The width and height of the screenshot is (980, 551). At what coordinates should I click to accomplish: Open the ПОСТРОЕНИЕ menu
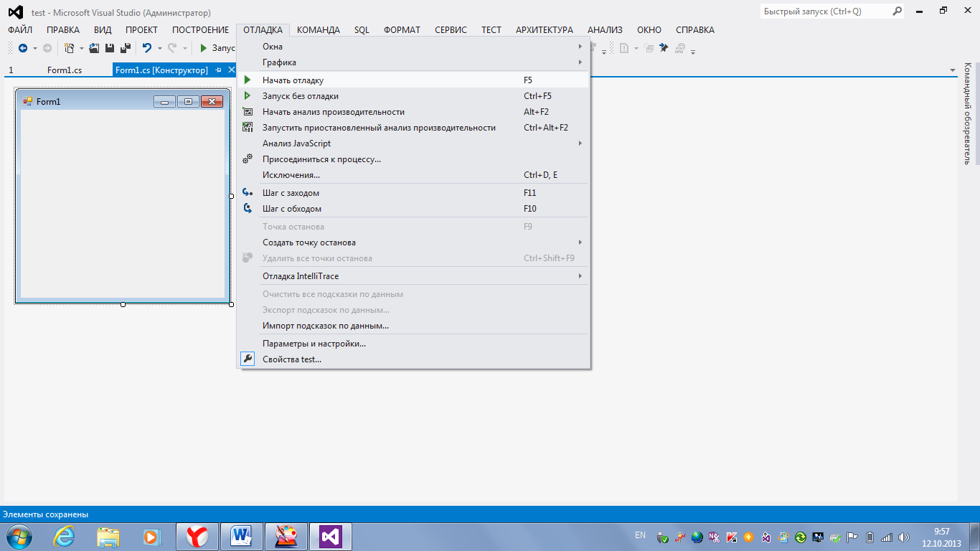pos(201,30)
